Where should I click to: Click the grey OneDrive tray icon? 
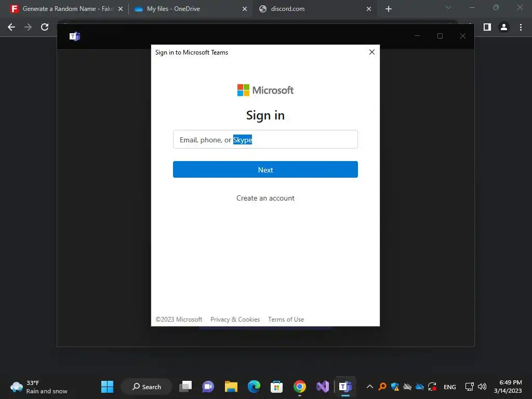pos(407,387)
